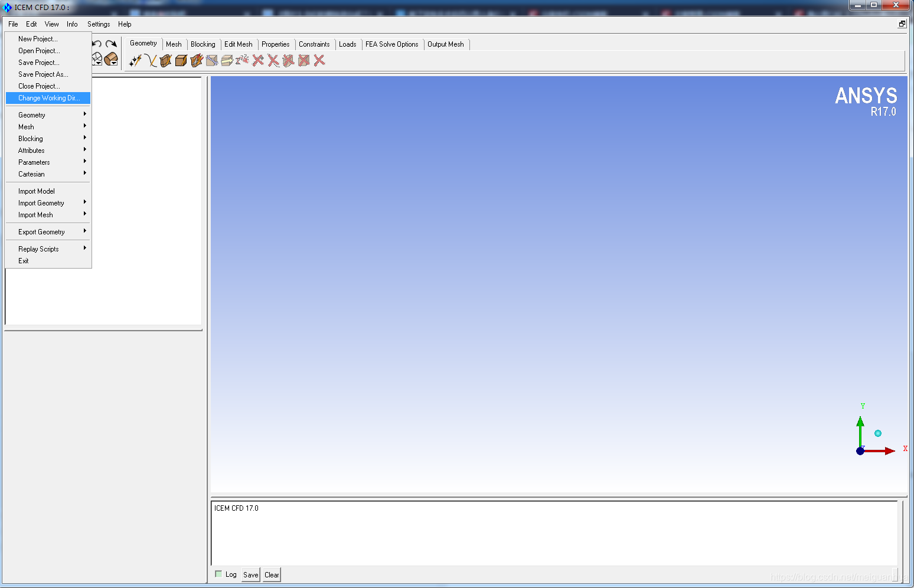This screenshot has width=914, height=588.
Task: Toggle the Log checkbox
Action: tap(218, 574)
